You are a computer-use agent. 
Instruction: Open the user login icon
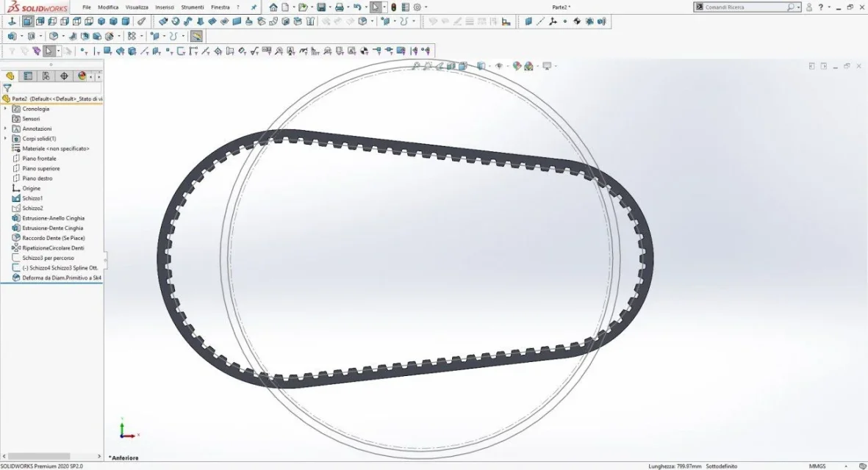click(809, 7)
